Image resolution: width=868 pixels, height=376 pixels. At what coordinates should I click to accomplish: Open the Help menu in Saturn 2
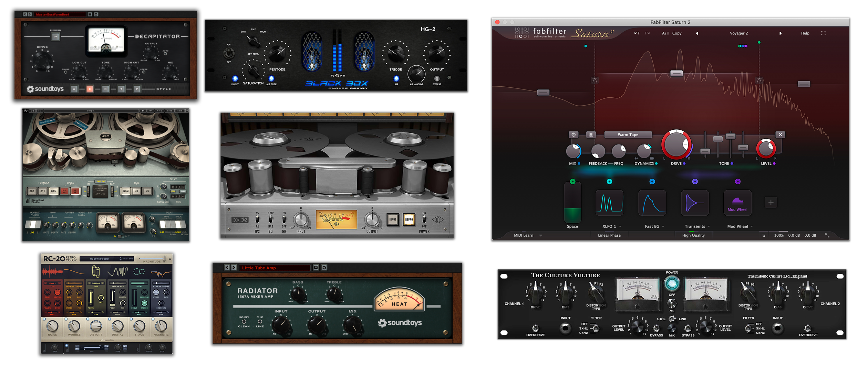pos(805,33)
